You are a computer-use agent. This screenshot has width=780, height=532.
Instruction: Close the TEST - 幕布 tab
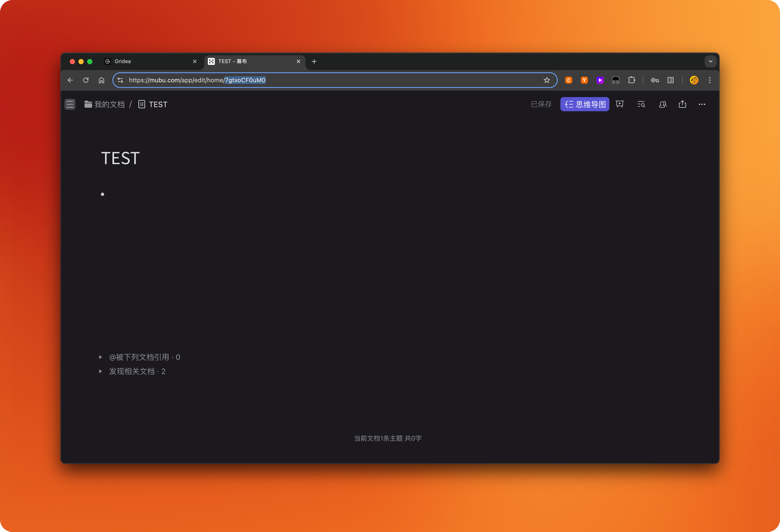298,61
